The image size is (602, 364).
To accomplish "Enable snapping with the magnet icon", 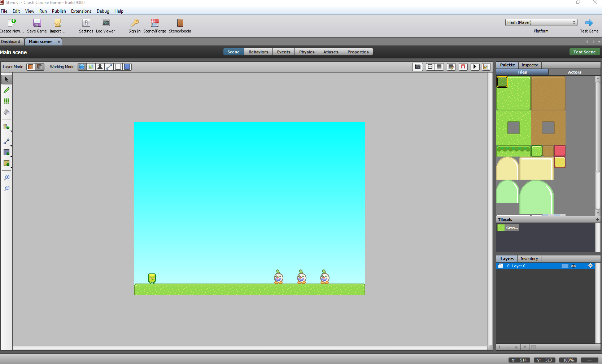I will pyautogui.click(x=463, y=67).
